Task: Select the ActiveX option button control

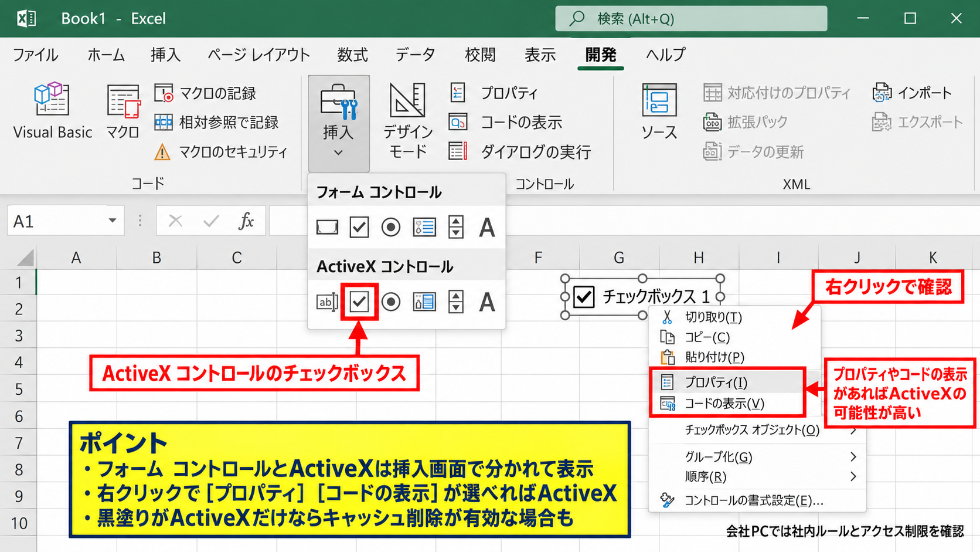Action: pyautogui.click(x=391, y=302)
